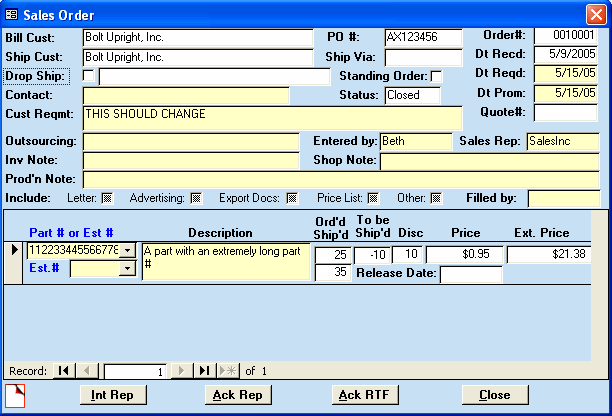Click into the Cust Reqmt text field
Viewport: 612px width, 416px height.
(x=272, y=119)
